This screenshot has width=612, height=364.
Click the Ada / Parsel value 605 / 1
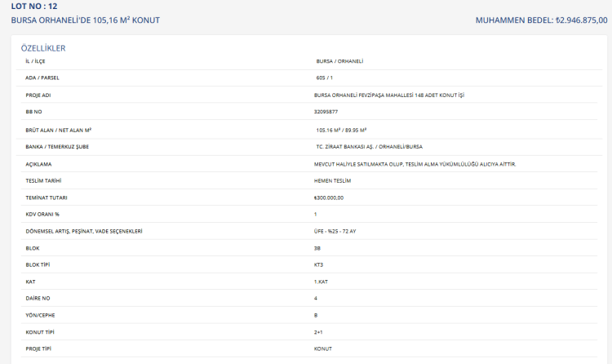(325, 78)
